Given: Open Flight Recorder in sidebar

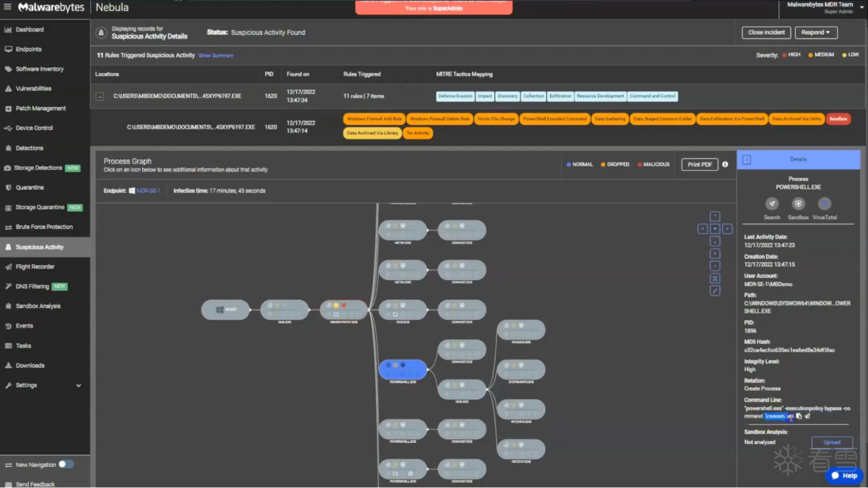Looking at the screenshot, I should point(35,267).
